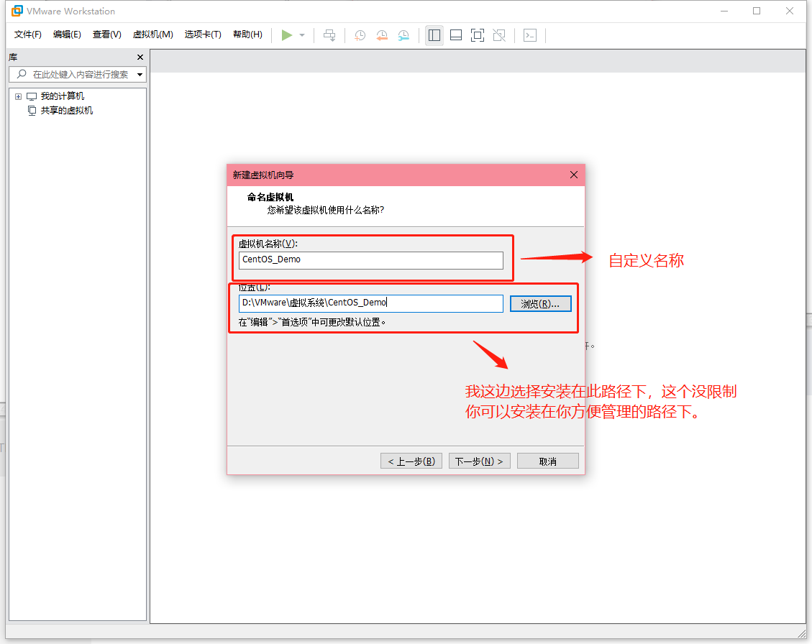Minimize the VMware Workstation window
This screenshot has height=644, width=812.
click(724, 11)
